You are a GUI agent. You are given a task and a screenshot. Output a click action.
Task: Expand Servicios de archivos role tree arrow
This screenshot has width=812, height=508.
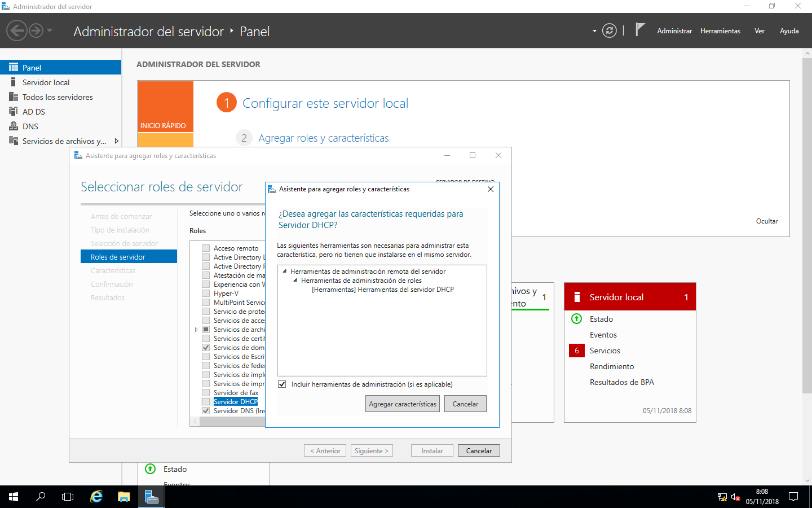[196, 330]
